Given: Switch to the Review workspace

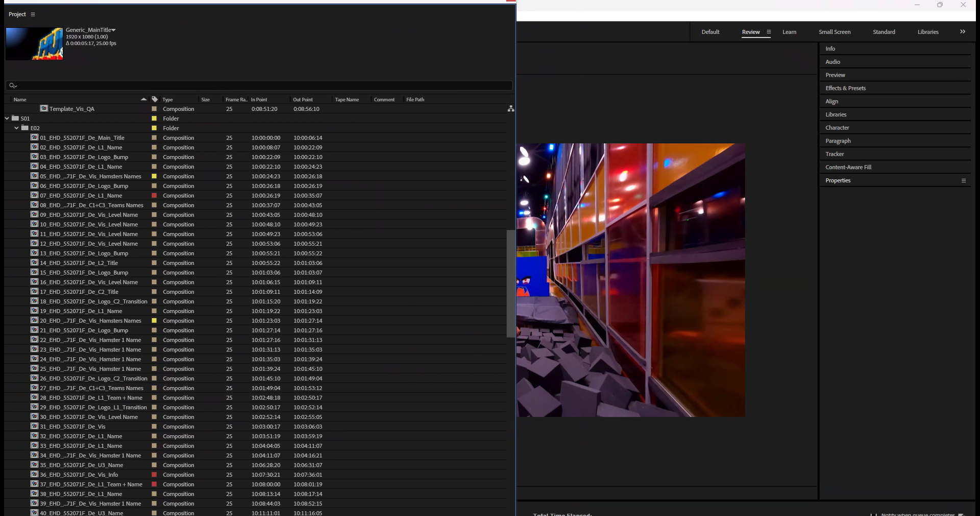Looking at the screenshot, I should point(750,32).
